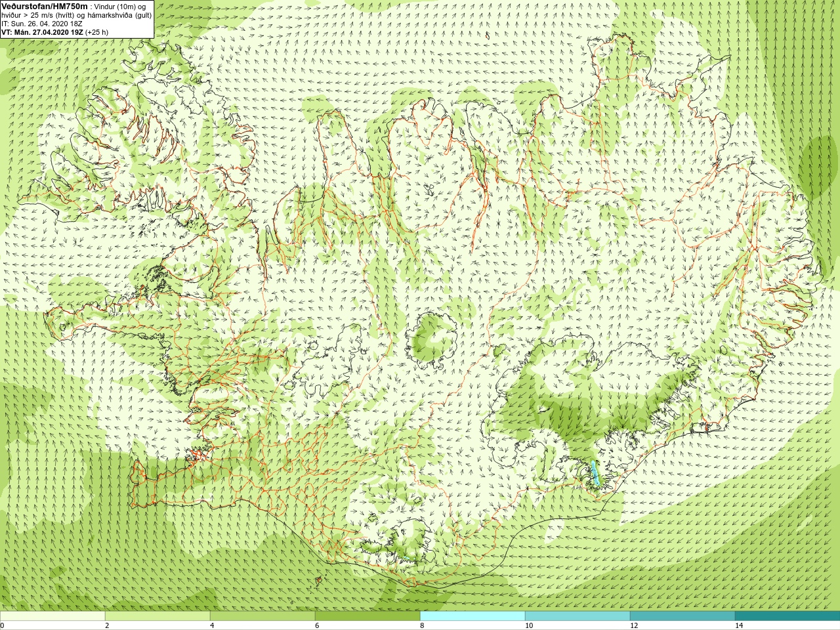The width and height of the screenshot is (840, 630).
Task: Click the 'hviður > 25 m/s' legend description line
Action: tap(76, 14)
